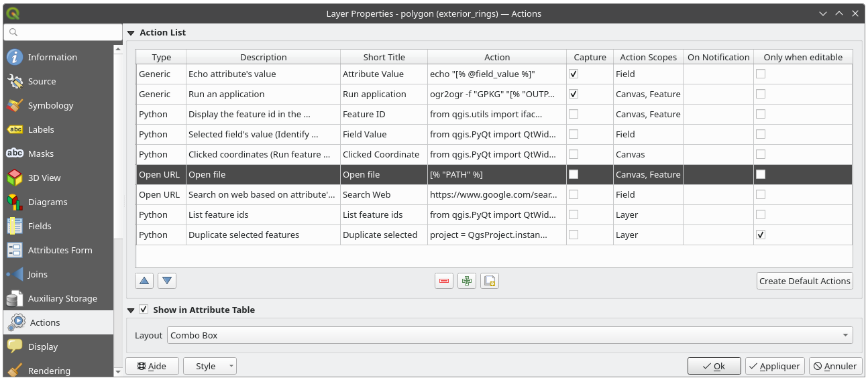Switch to the Joins tab
The width and height of the screenshot is (868, 382).
point(38,274)
